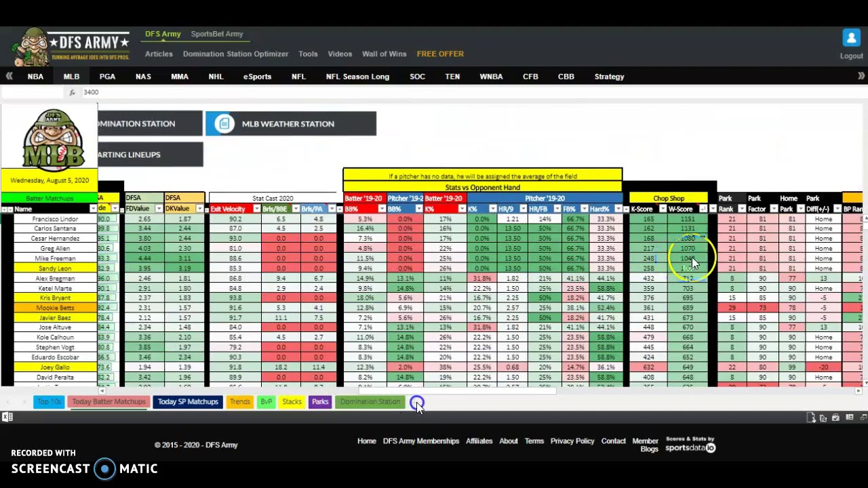Open the user account avatar icon
Viewport: 868px width, 488px height.
[x=851, y=38]
